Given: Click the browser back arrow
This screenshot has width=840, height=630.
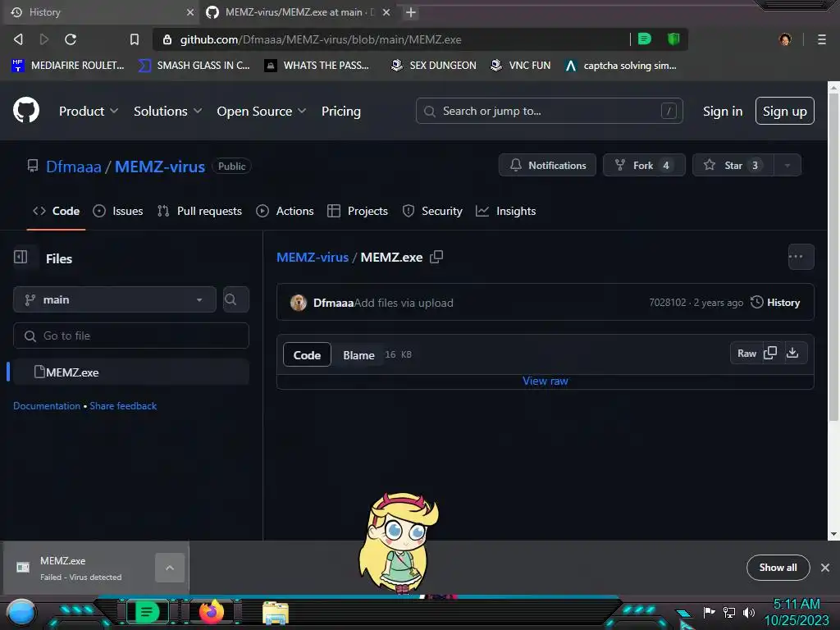Looking at the screenshot, I should point(18,39).
